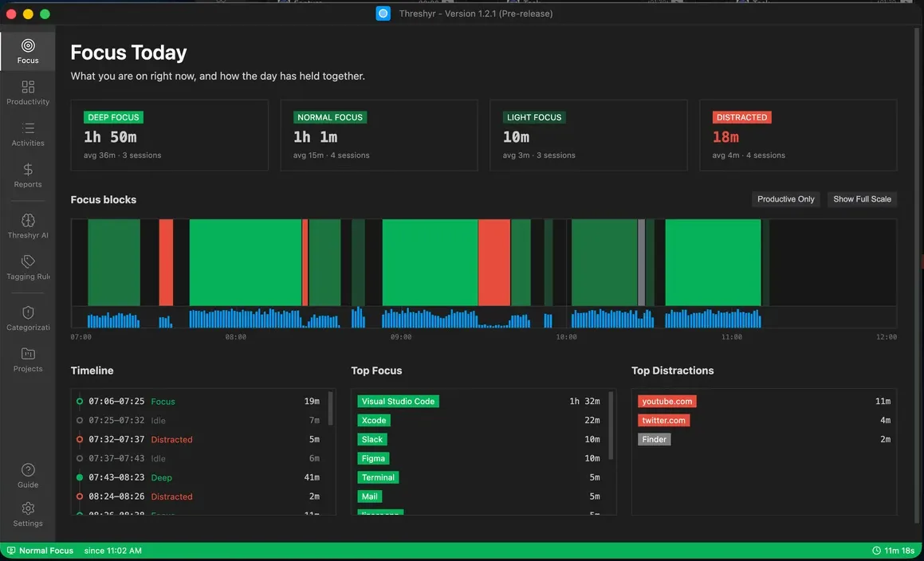The height and width of the screenshot is (561, 924).
Task: Click the last bright green block before 11:00
Action: tap(713, 262)
